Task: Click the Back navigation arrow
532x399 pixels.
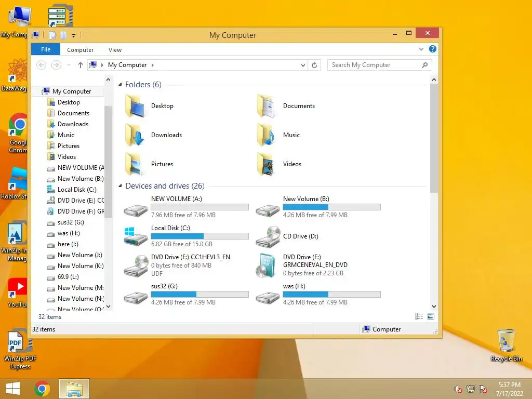Action: click(42, 65)
